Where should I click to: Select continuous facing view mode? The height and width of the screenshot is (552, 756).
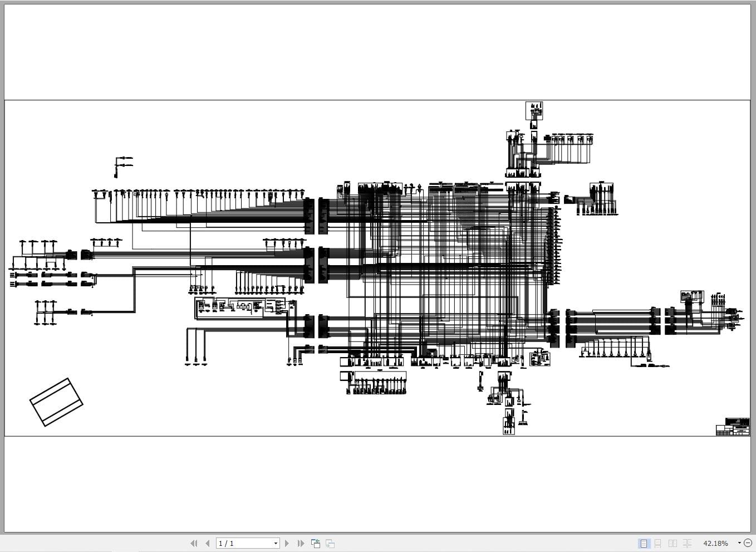pyautogui.click(x=687, y=543)
